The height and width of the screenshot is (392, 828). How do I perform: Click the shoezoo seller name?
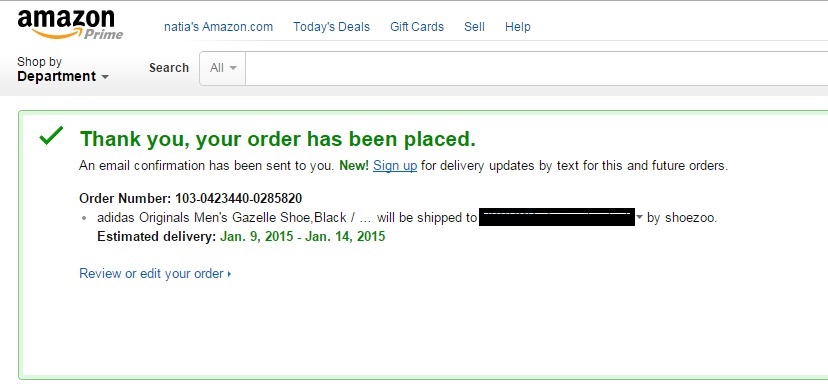(x=690, y=218)
